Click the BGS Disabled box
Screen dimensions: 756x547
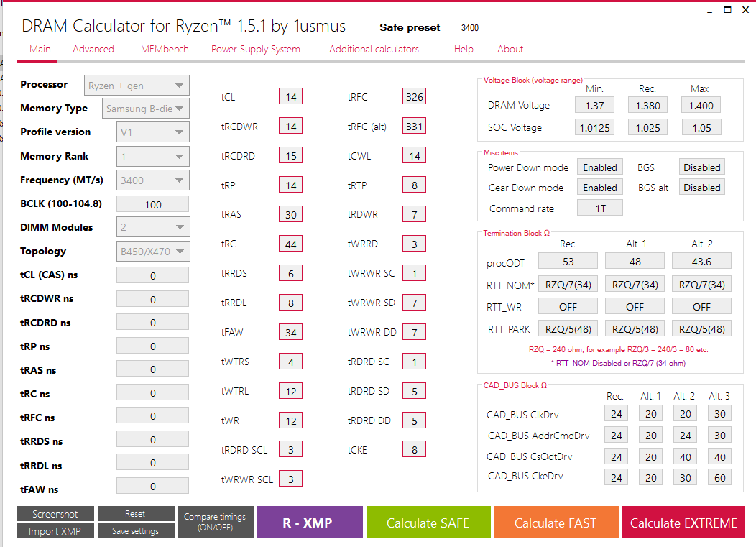coord(702,167)
